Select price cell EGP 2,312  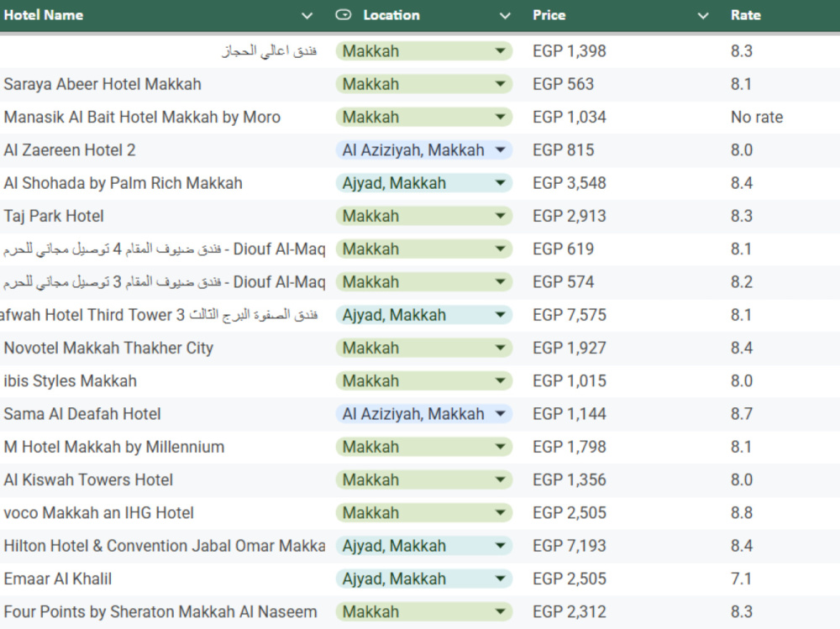coord(570,612)
